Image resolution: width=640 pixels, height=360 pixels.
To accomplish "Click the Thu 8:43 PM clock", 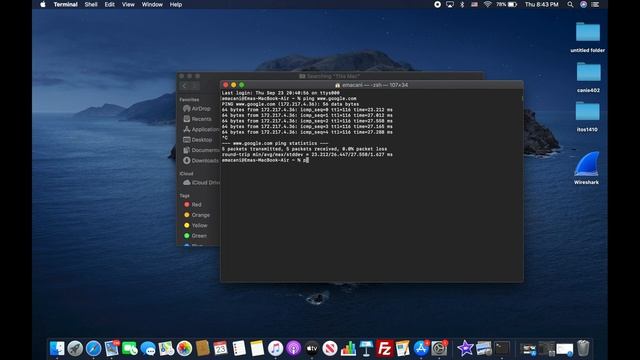I will (x=541, y=4).
